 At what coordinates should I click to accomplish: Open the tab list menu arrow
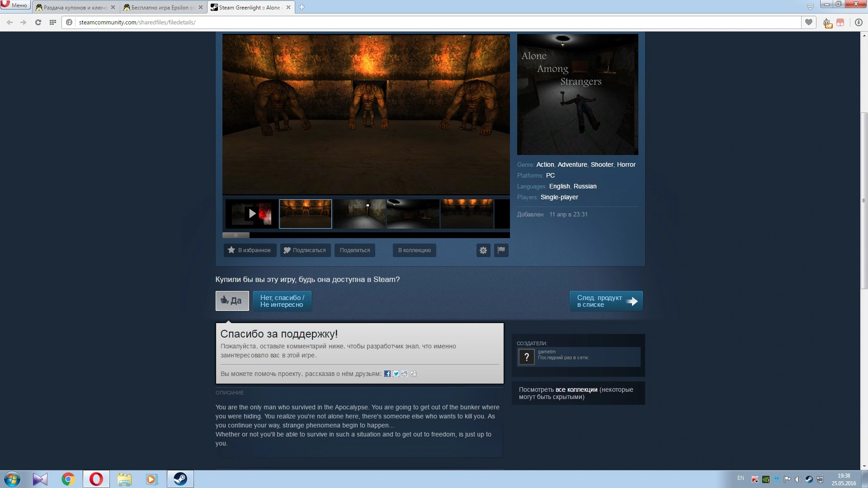click(x=810, y=7)
